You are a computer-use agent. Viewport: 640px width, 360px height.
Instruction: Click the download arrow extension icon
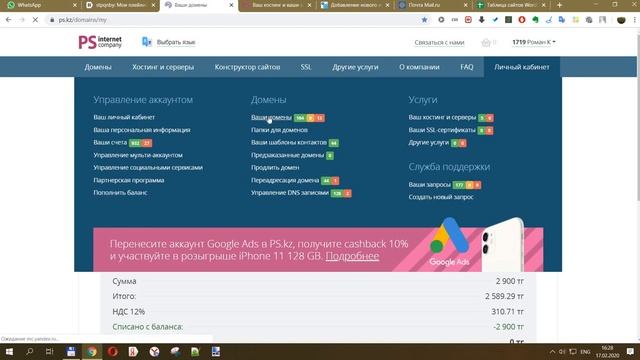tap(482, 20)
